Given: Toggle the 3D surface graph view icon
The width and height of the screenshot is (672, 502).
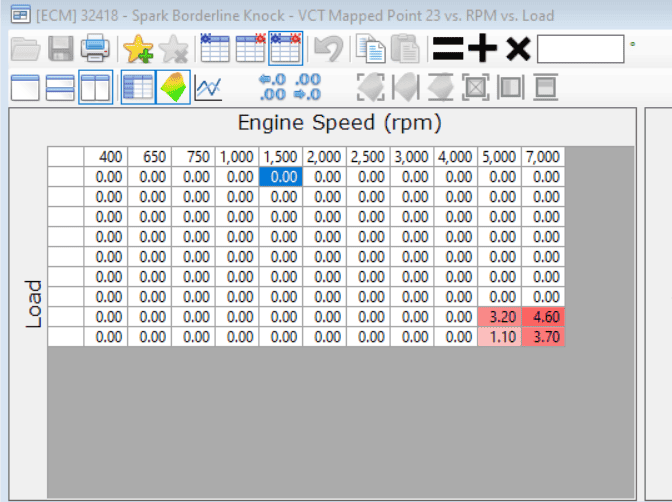Looking at the screenshot, I should click(174, 87).
